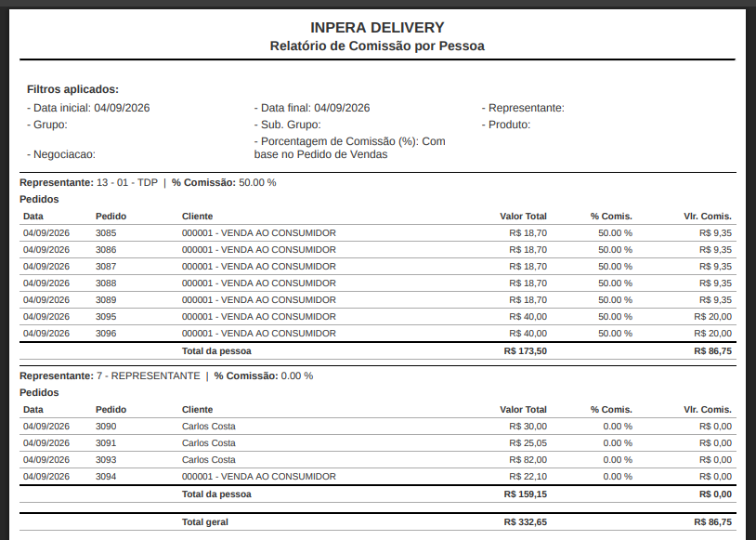Screen dimensions: 756x540
Task: Click the R$ 82,00 value of order 3093
Action: click(x=528, y=460)
